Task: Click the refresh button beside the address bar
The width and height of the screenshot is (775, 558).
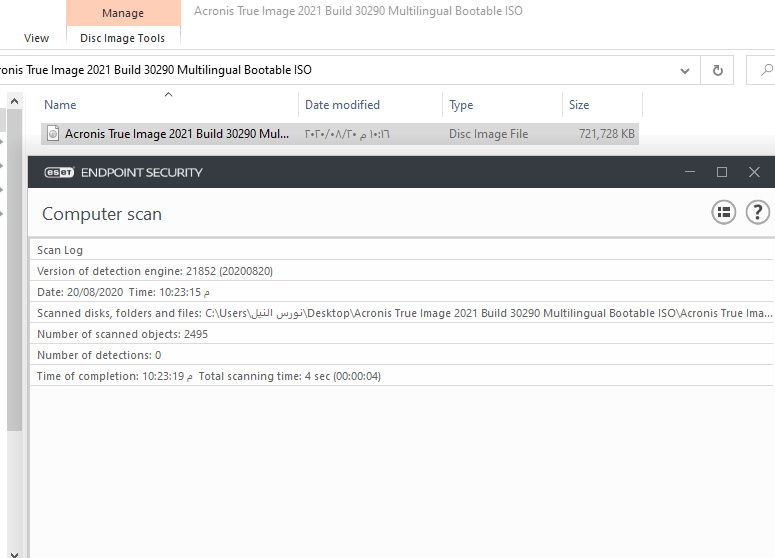Action: pos(716,71)
